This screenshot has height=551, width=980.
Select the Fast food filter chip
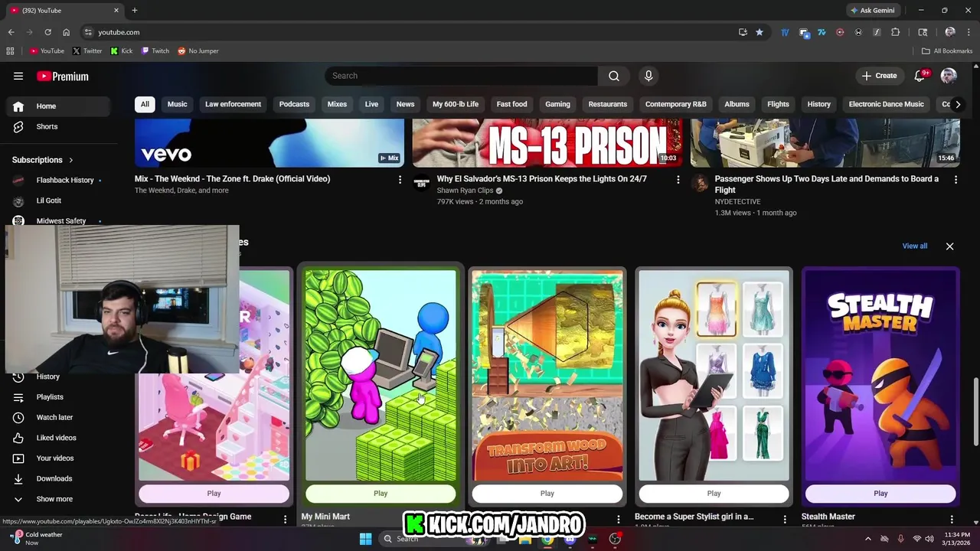(511, 104)
